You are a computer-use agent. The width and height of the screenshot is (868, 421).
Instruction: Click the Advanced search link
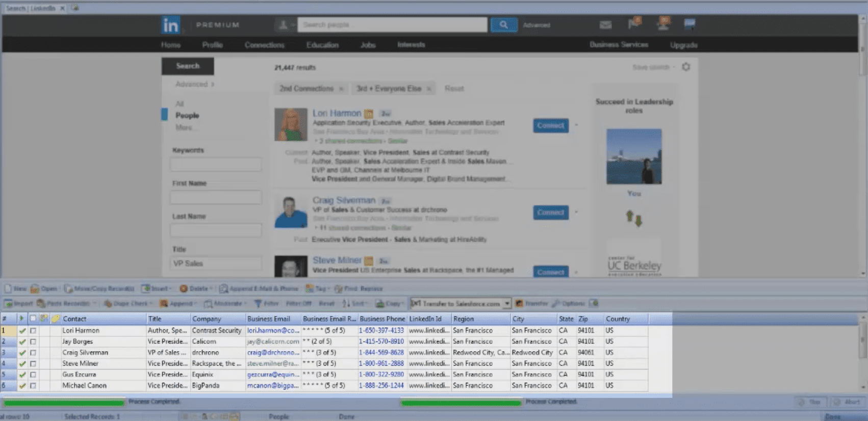tap(537, 25)
